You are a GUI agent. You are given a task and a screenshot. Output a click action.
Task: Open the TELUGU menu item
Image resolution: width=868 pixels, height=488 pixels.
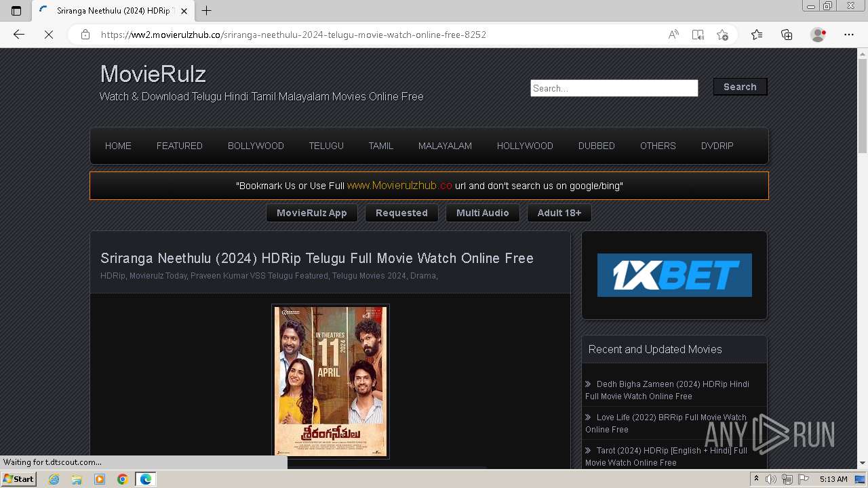tap(326, 146)
